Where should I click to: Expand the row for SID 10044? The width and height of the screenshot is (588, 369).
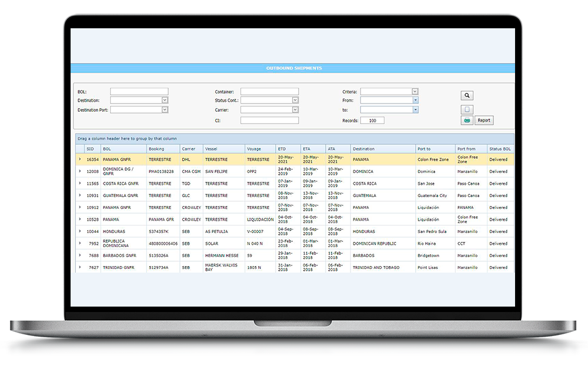80,231
